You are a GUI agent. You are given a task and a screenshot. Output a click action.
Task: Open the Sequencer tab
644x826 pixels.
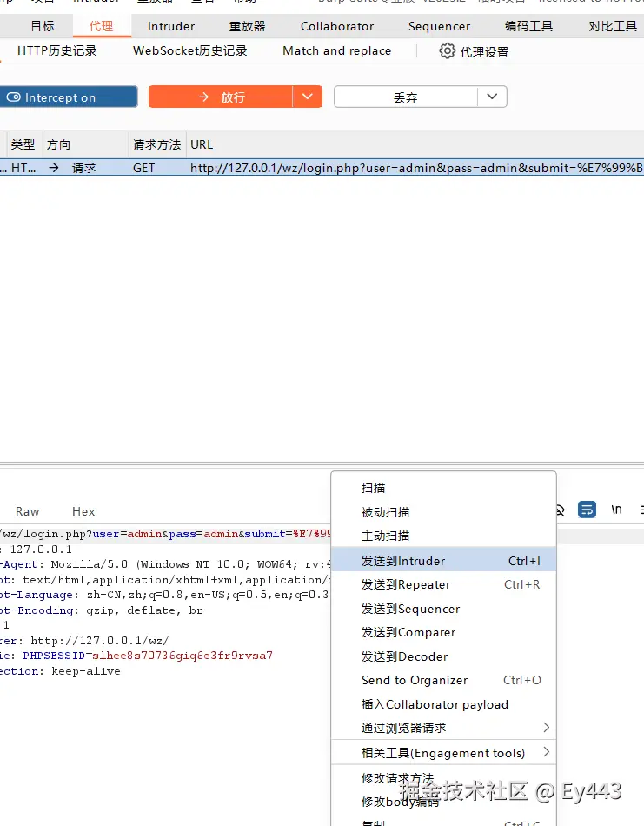pos(439,26)
